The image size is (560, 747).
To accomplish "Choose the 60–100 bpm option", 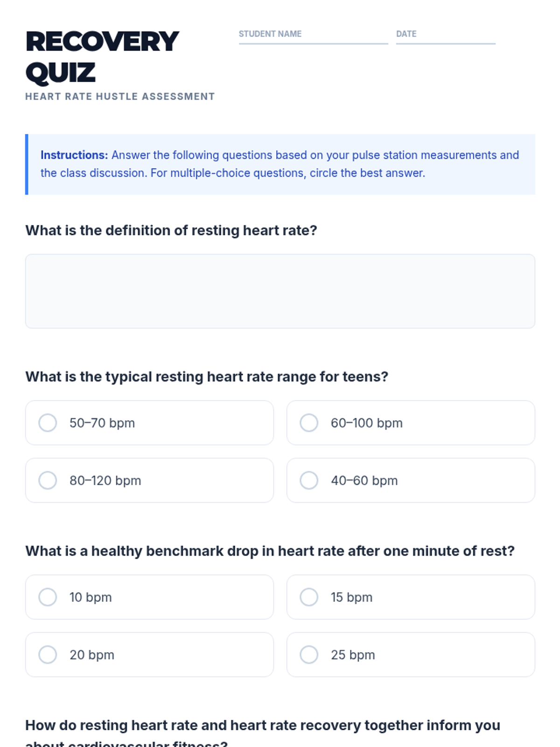I will coord(309,423).
